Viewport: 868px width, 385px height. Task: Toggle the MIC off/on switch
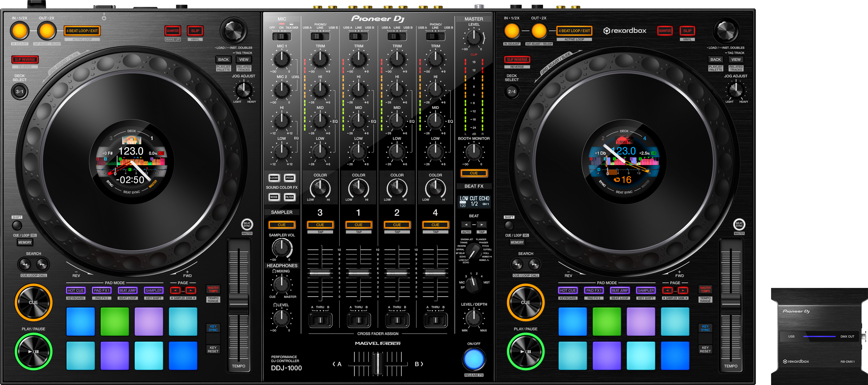pos(281,36)
